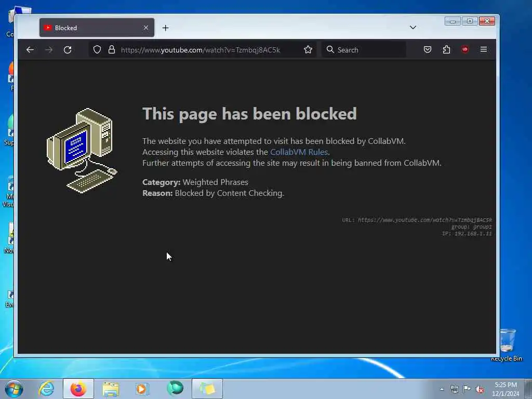Open the Windows Start menu orb
Screen dimensions: 532x399
coord(14,389)
